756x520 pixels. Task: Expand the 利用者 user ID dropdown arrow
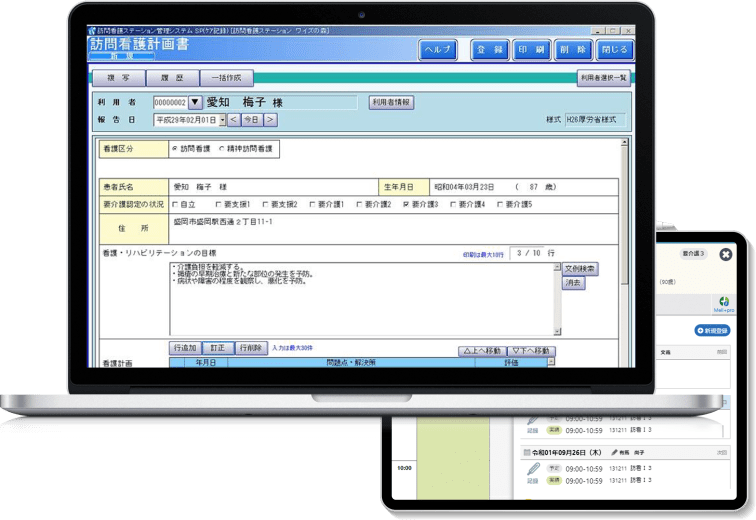194,102
